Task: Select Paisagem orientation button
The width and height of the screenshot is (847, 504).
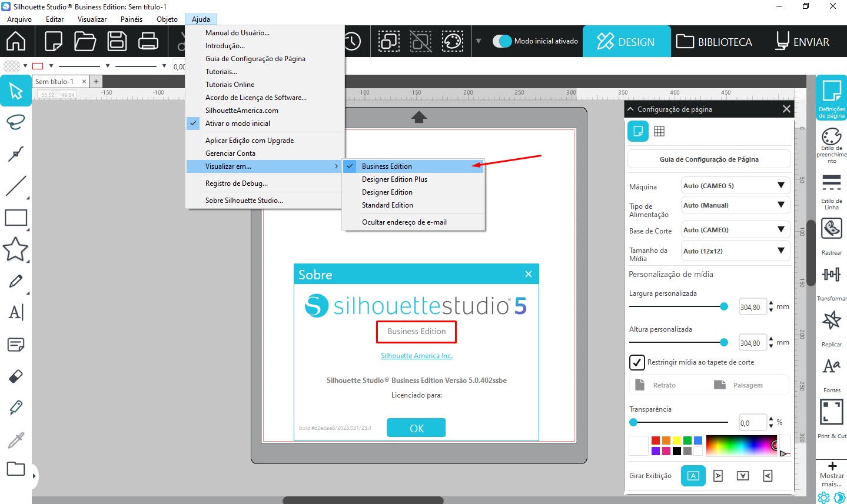Action: [739, 385]
